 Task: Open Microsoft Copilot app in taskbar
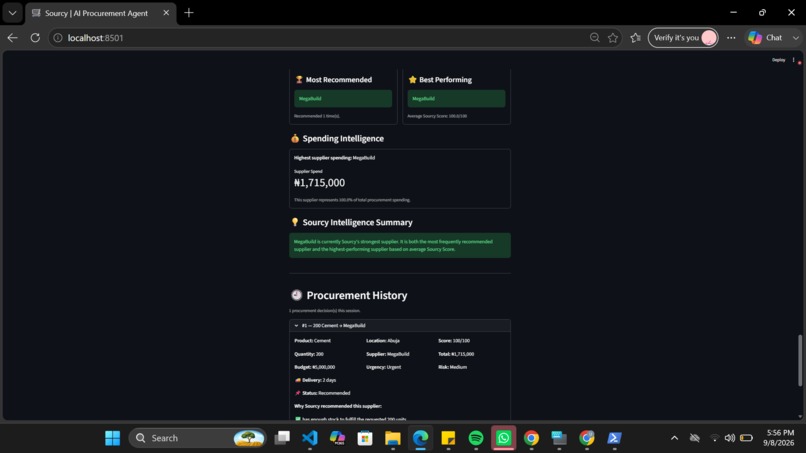(337, 438)
